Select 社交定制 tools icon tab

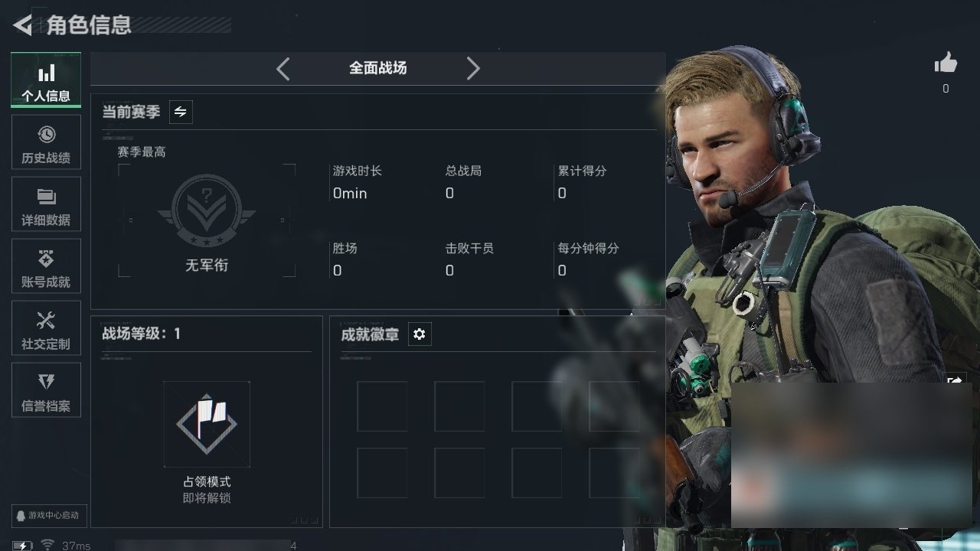(x=46, y=329)
